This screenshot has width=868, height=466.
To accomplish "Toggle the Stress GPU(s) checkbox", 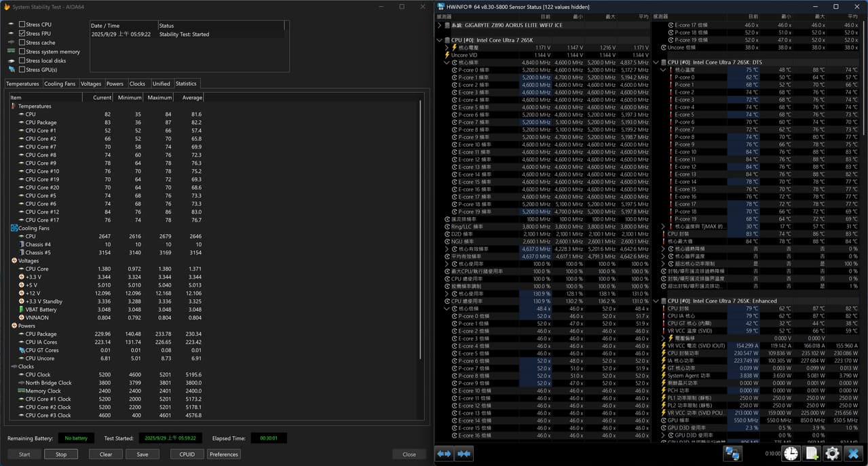I will pyautogui.click(x=22, y=70).
